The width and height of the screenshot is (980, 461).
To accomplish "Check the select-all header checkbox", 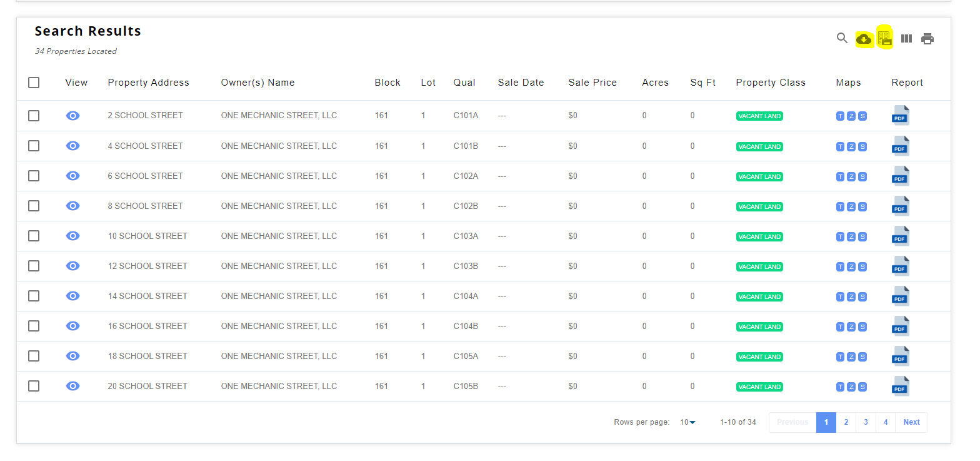I will (34, 83).
